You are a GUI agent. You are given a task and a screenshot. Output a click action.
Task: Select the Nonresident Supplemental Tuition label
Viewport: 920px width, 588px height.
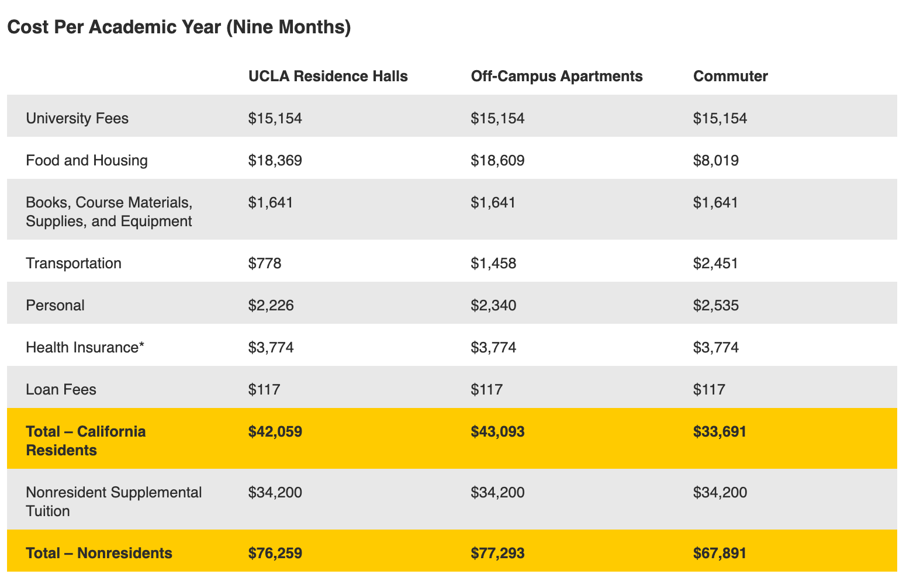pyautogui.click(x=113, y=501)
